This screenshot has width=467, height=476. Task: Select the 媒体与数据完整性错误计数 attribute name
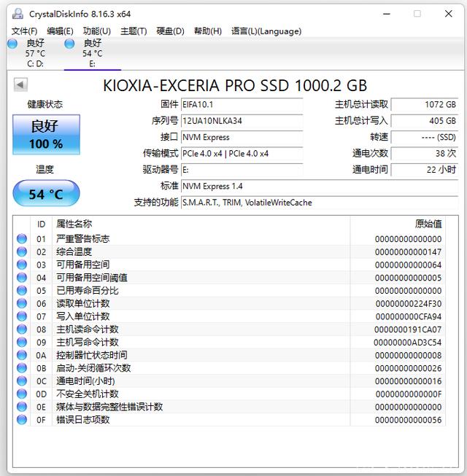coord(109,407)
